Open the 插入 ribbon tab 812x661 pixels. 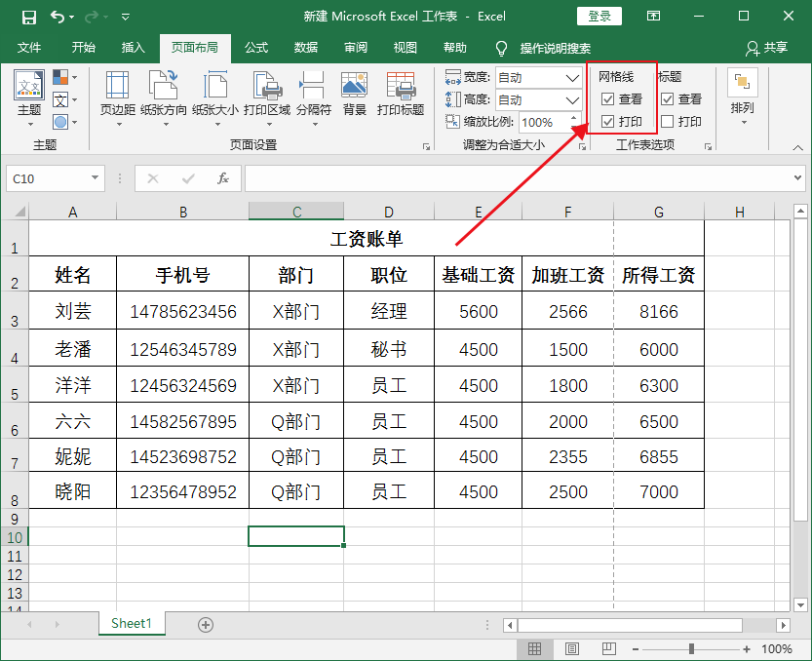[132, 46]
